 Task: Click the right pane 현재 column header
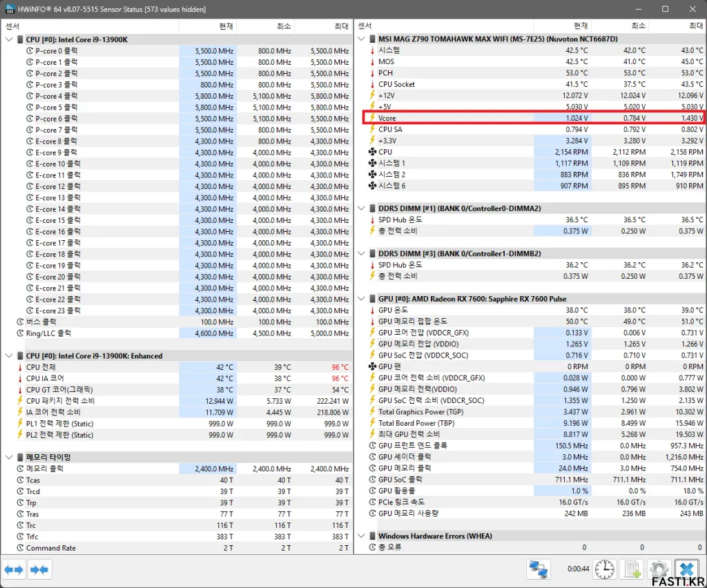click(x=562, y=26)
